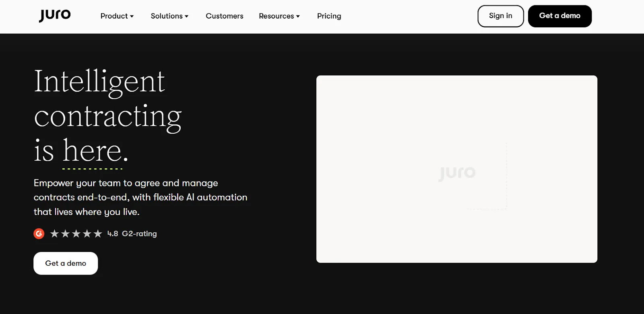Open the Customers page
This screenshot has height=314, width=644.
(x=225, y=16)
